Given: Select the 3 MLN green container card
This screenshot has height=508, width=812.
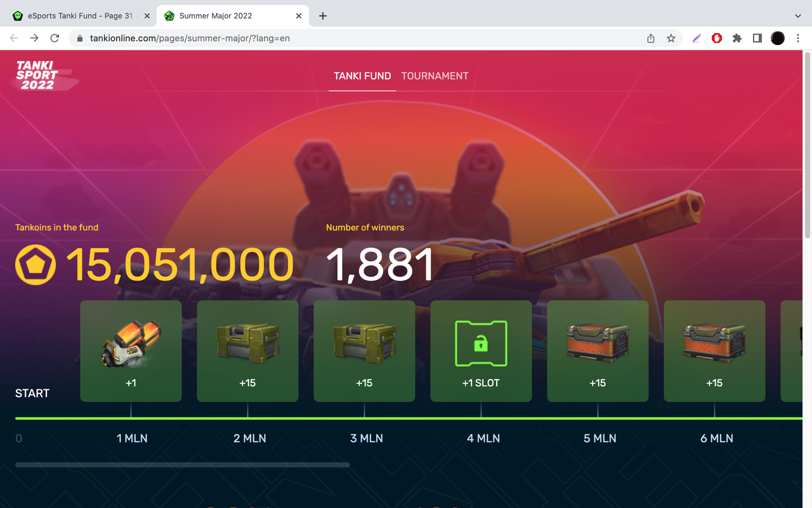Looking at the screenshot, I should 364,351.
